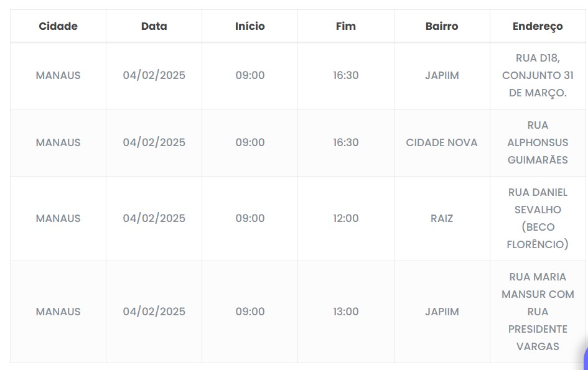Viewport: 588px width, 370px height.
Task: Click the Cidade column header
Action: [x=58, y=26]
